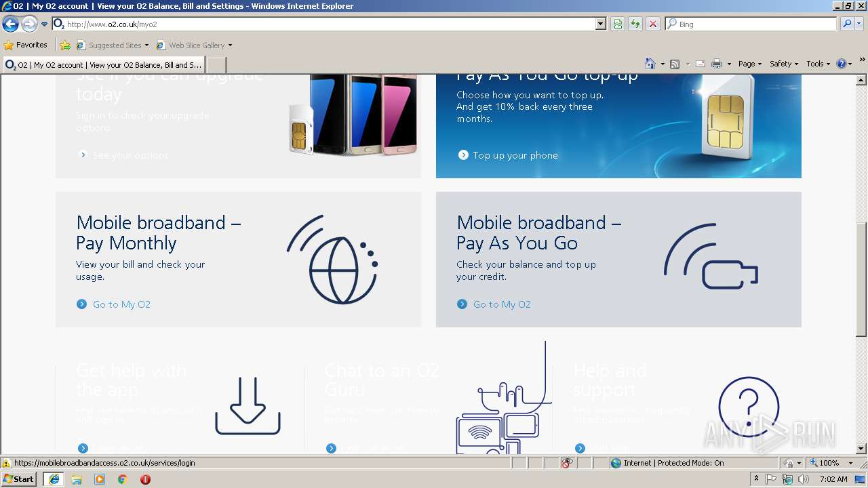Viewport: 868px width, 488px height.
Task: Click Mobile broadband Pay As You Go heading
Action: click(x=539, y=232)
